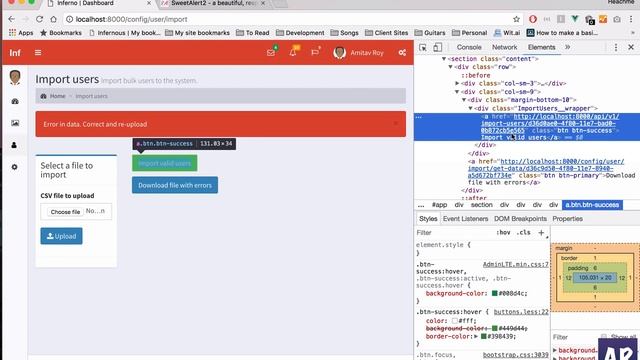The width and height of the screenshot is (640, 360).
Task: Open the messages envelope icon
Action: click(x=271, y=53)
